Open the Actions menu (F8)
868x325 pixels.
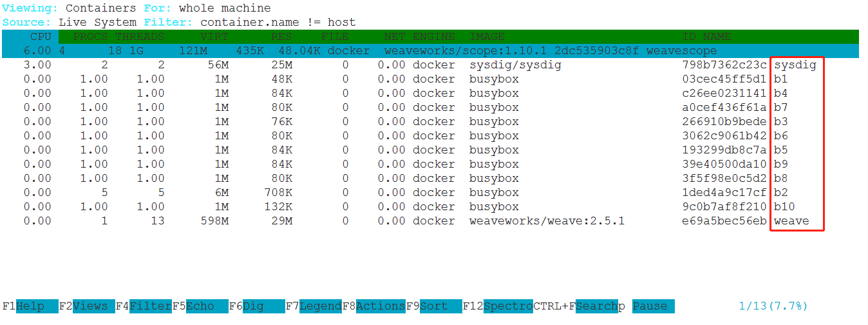pyautogui.click(x=380, y=306)
